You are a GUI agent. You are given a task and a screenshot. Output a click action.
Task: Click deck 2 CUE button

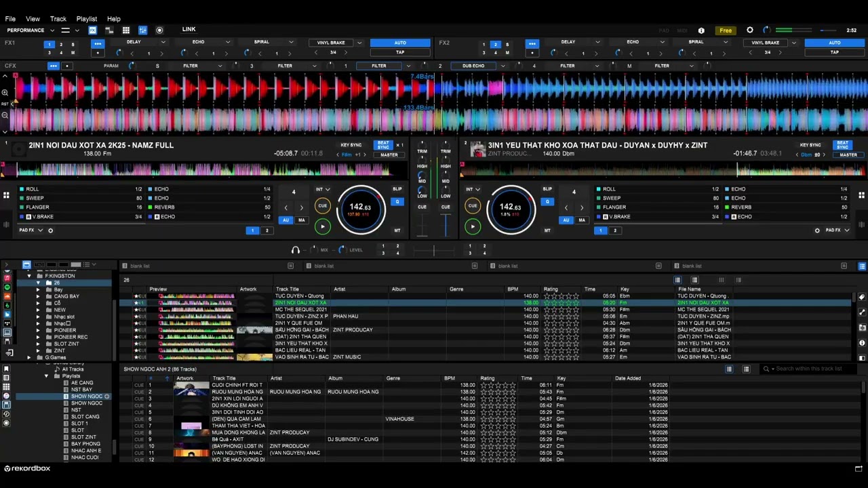473,206
